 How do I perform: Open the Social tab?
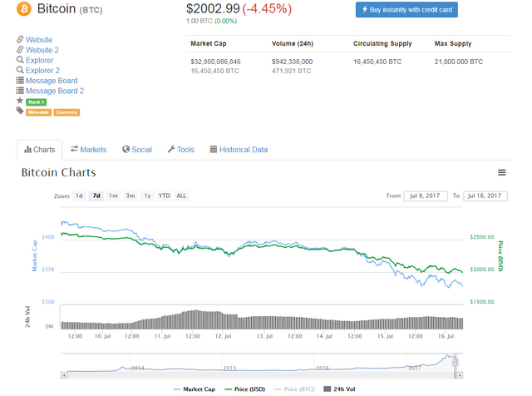(137, 150)
